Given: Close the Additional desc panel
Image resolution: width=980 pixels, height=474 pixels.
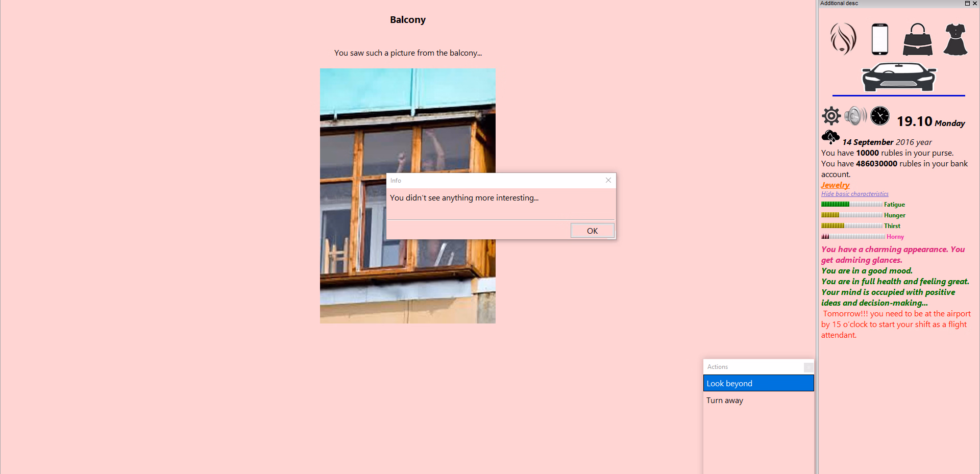Looking at the screenshot, I should [x=975, y=3].
